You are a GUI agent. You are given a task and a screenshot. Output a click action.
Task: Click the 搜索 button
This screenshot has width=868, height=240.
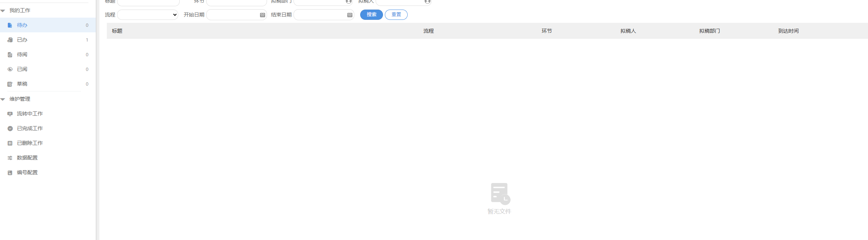coord(371,15)
